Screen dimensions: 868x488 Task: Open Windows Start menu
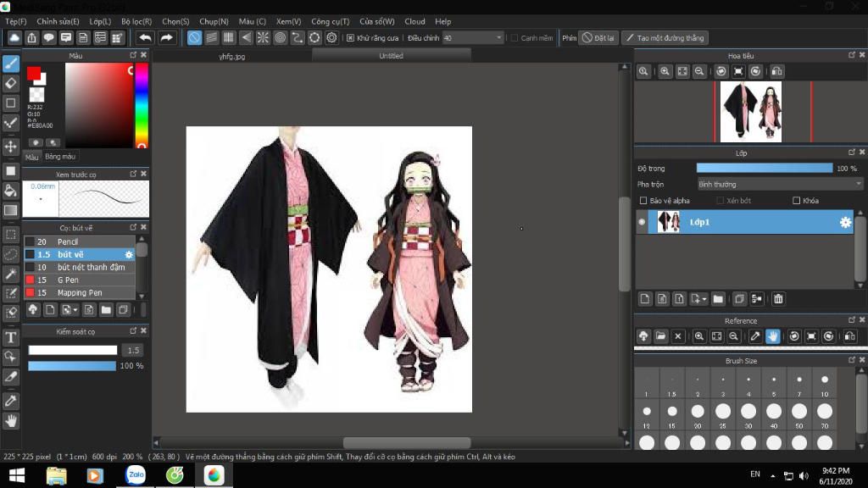(x=17, y=475)
